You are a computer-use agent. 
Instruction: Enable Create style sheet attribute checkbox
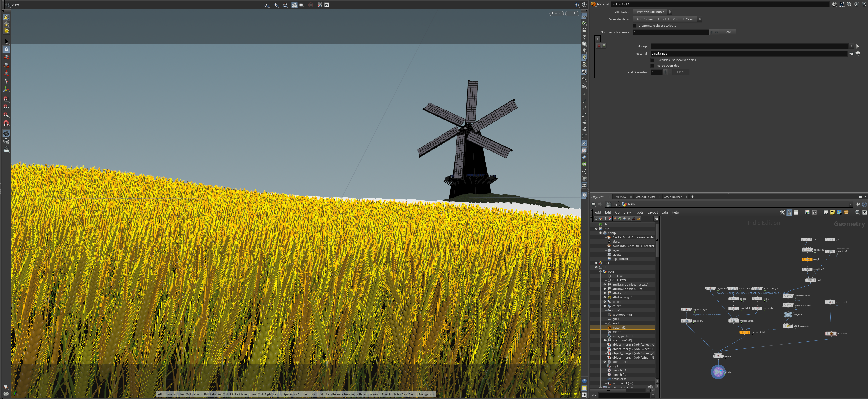[635, 26]
